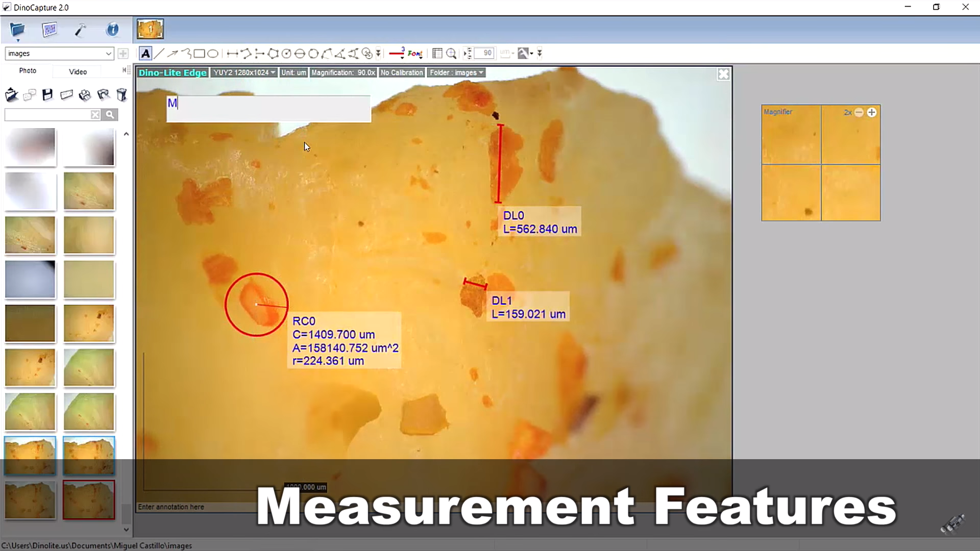Select the Freehand curve drawing tool

tap(186, 53)
